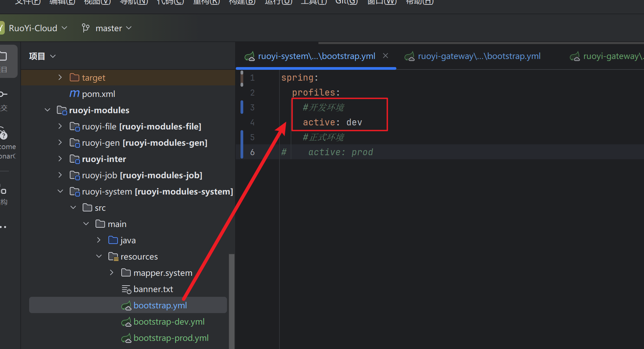Click the banner.txt file icon

(x=126, y=289)
